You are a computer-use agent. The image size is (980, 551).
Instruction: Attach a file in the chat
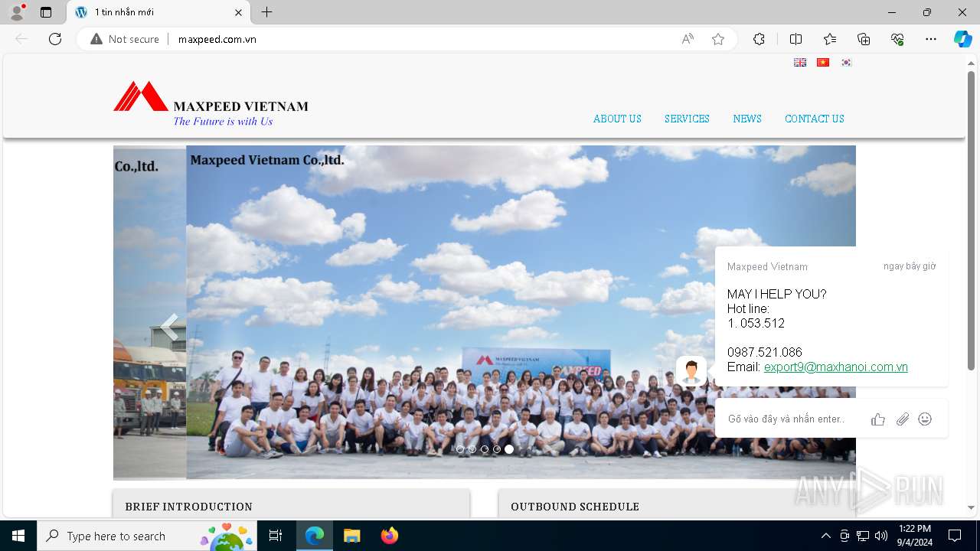tap(903, 419)
